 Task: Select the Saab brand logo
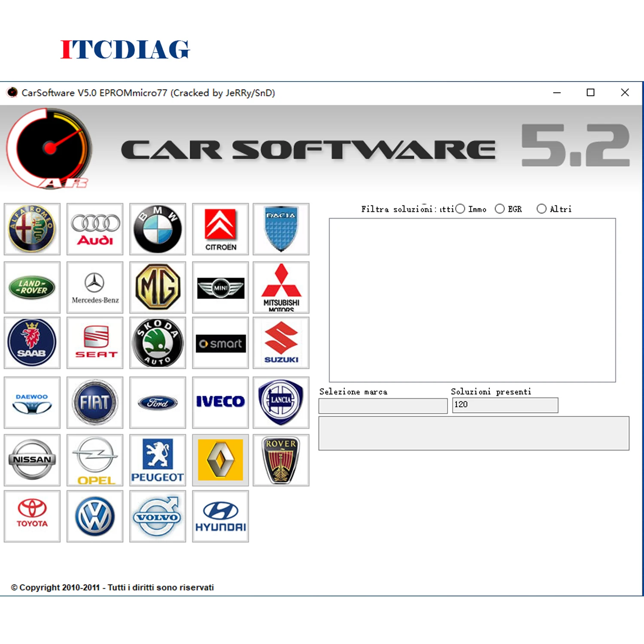tap(32, 343)
